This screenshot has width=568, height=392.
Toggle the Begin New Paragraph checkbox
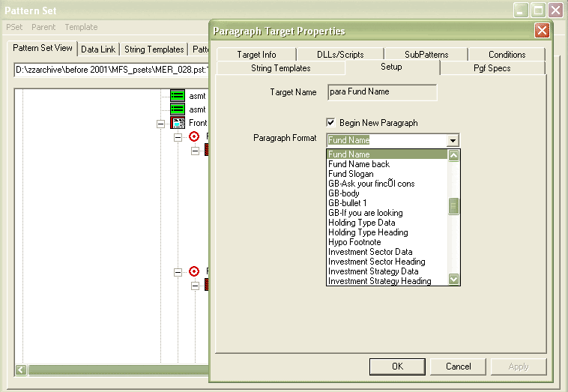tap(330, 122)
